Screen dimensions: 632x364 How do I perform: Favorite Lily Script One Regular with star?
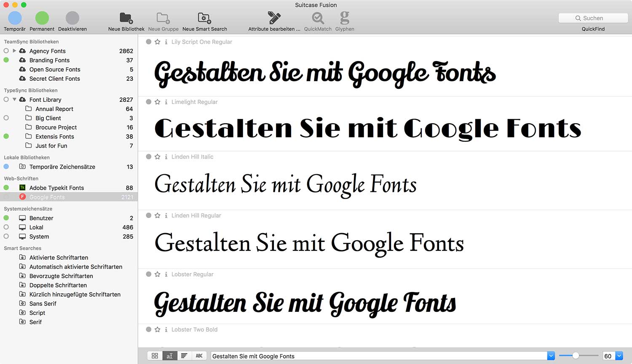point(158,42)
